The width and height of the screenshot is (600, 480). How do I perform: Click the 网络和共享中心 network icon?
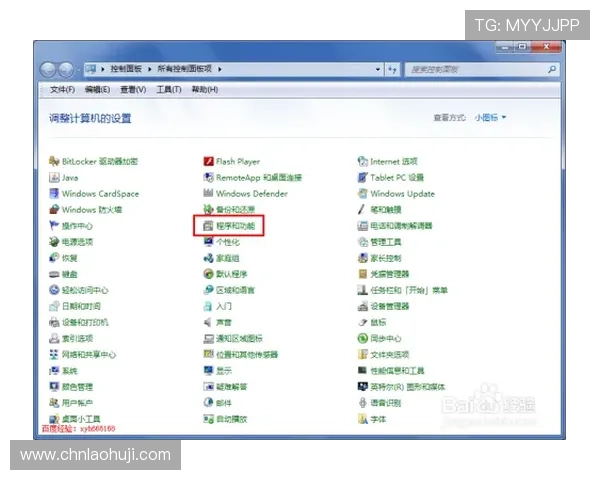coord(54,354)
